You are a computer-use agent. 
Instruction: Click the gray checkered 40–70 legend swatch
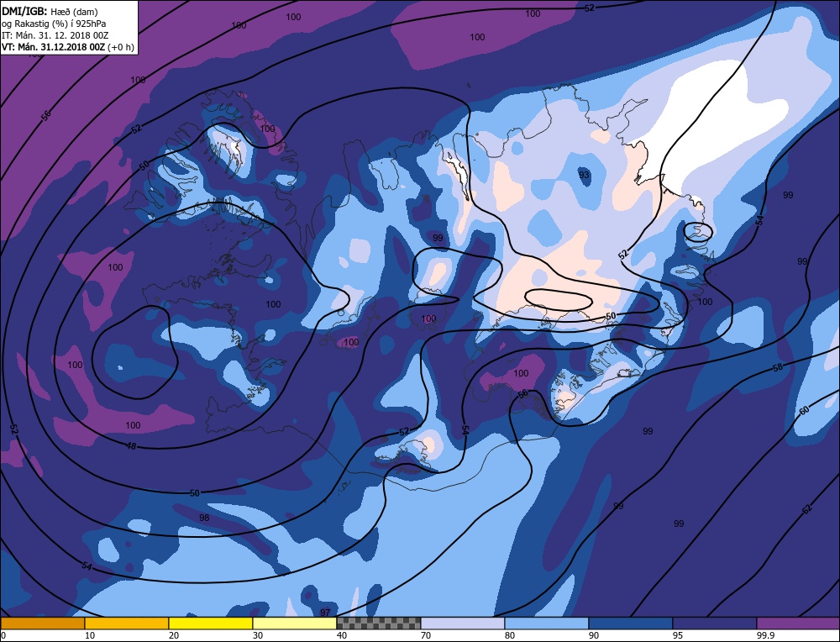(378, 624)
